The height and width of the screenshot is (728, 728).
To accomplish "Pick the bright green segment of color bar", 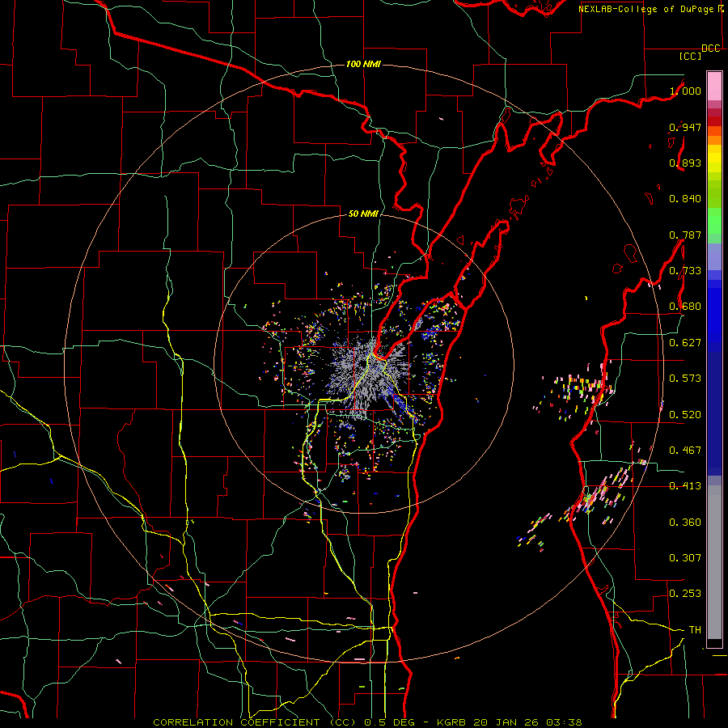I will click(714, 221).
